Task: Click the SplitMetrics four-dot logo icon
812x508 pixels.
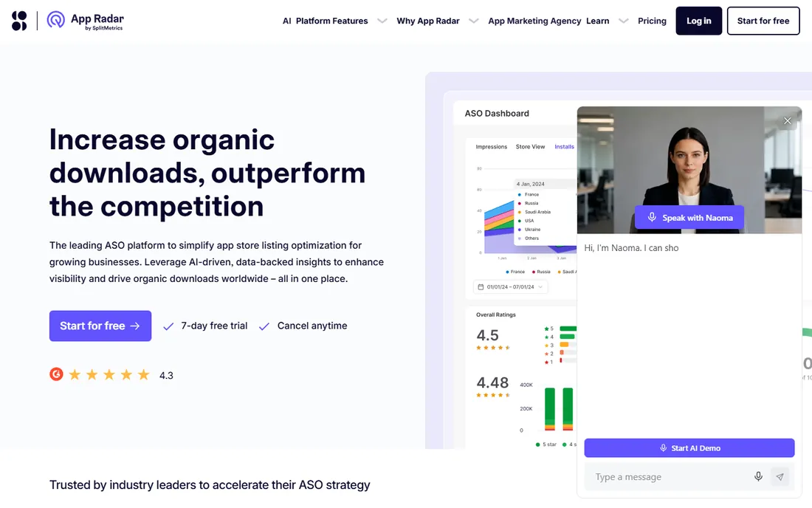Action: (19, 21)
